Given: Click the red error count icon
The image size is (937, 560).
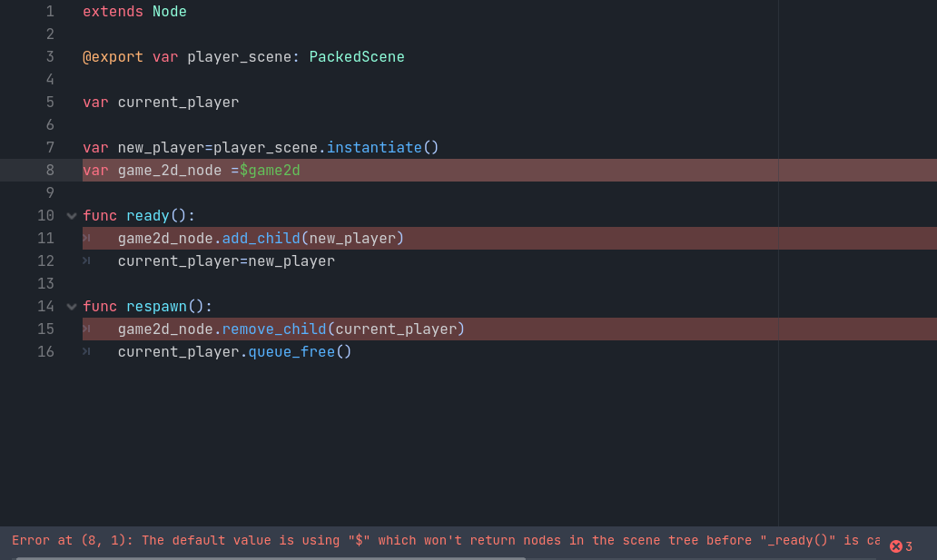Looking at the screenshot, I should (x=896, y=545).
